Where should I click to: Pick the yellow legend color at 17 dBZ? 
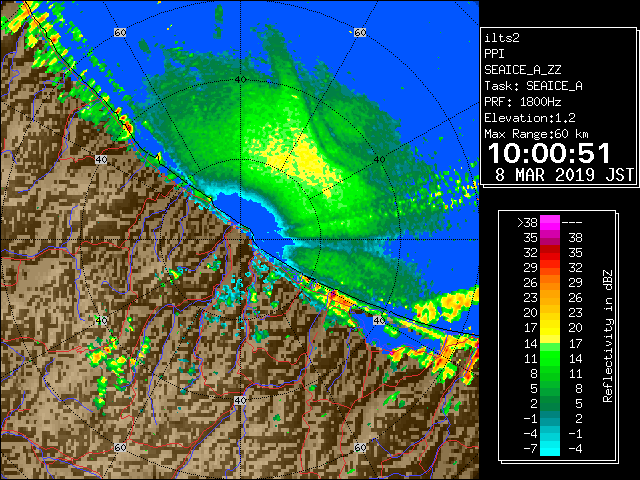point(550,328)
